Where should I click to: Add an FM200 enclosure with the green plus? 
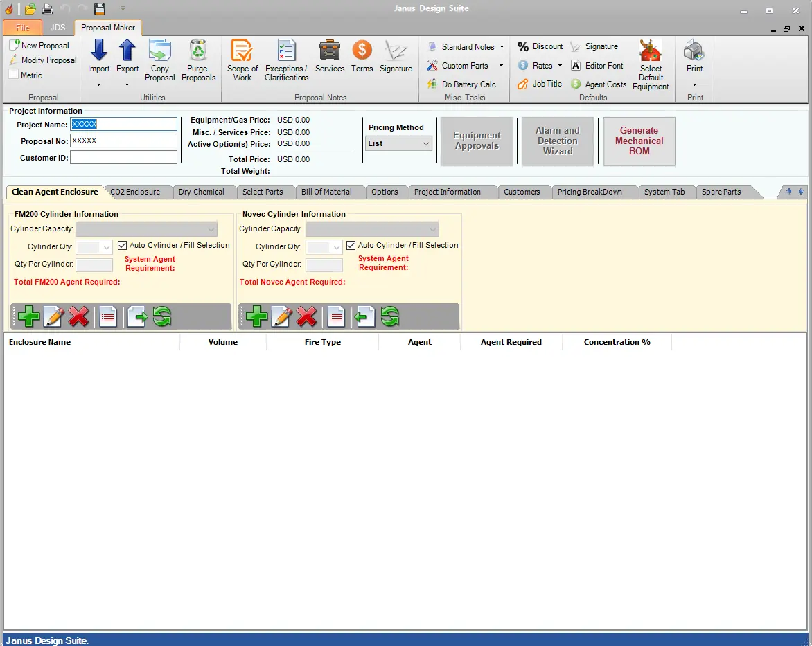pyautogui.click(x=28, y=317)
